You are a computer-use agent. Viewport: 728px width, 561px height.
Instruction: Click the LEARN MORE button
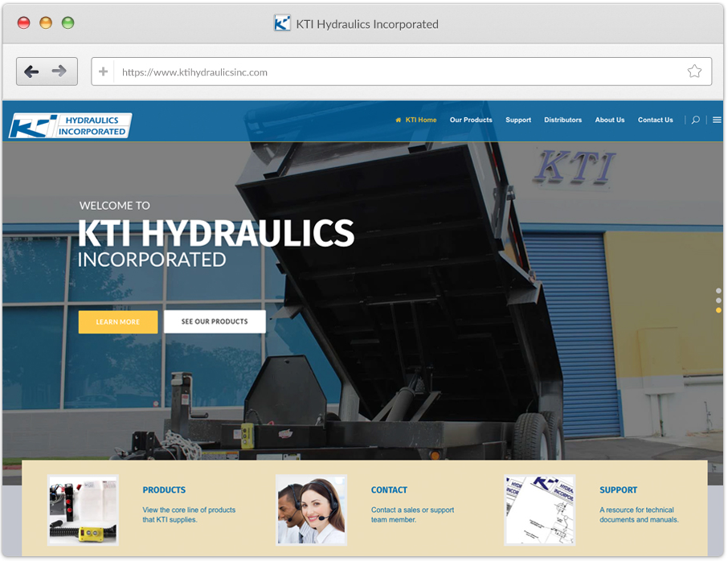pyautogui.click(x=118, y=321)
